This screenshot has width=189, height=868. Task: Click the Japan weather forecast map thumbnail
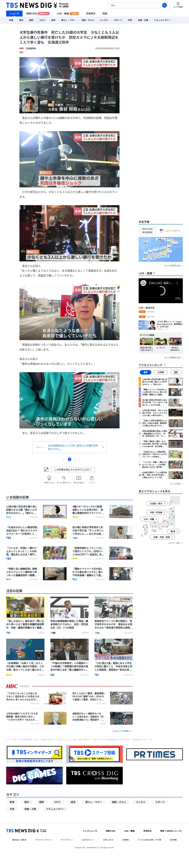pyautogui.click(x=161, y=249)
